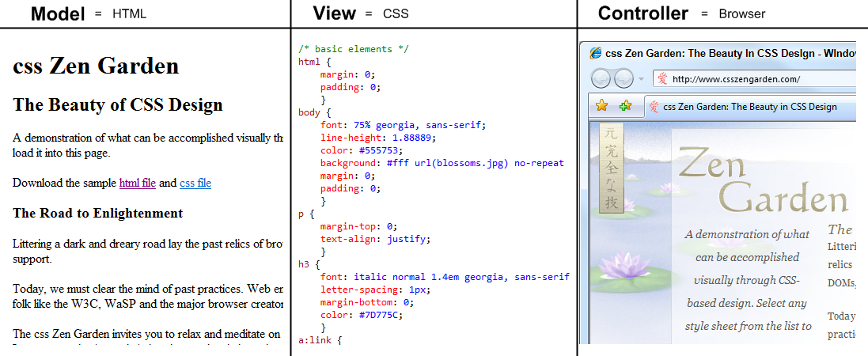Click the vertical Japanese character banner

coord(610,167)
